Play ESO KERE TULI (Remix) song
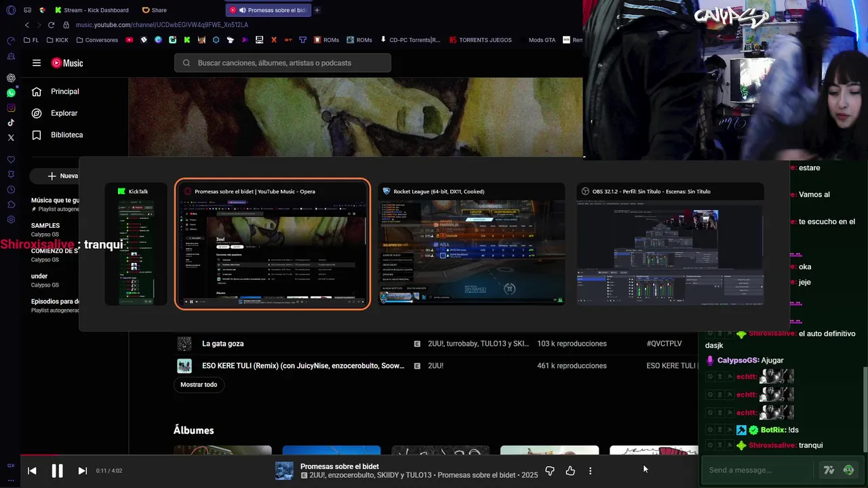Viewport: 868px width, 488px height. click(x=303, y=366)
